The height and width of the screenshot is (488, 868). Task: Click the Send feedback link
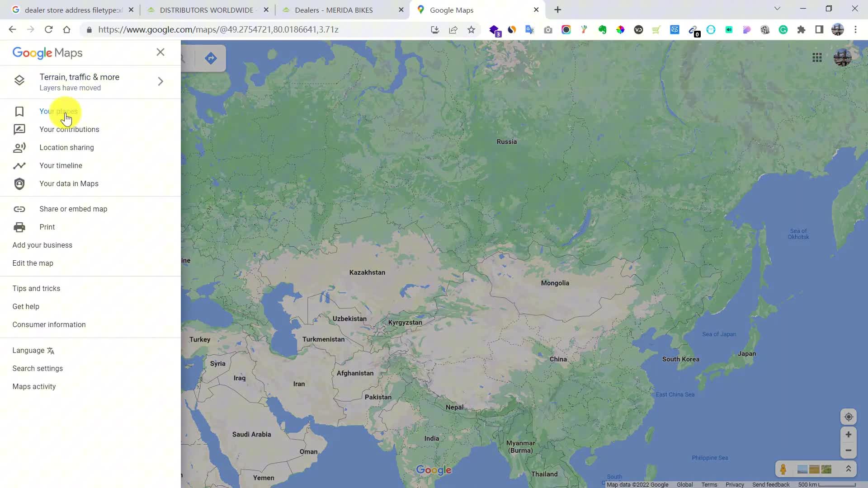(771, 484)
